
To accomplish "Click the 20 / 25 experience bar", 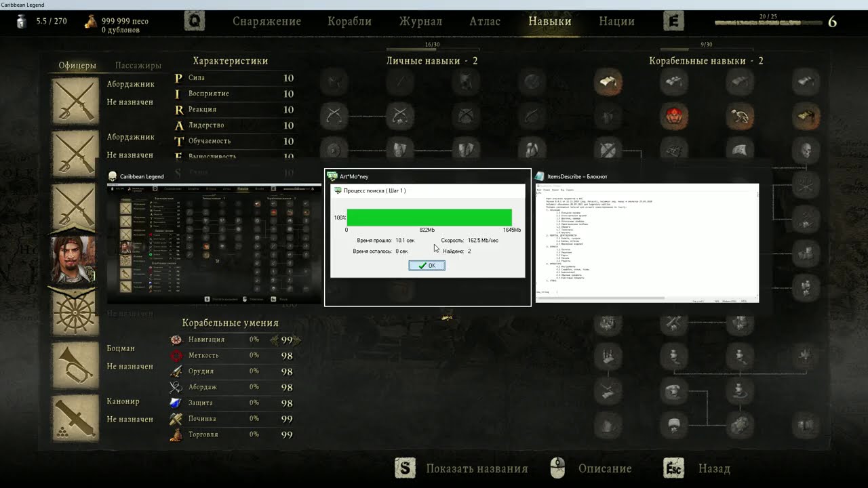I will (768, 23).
